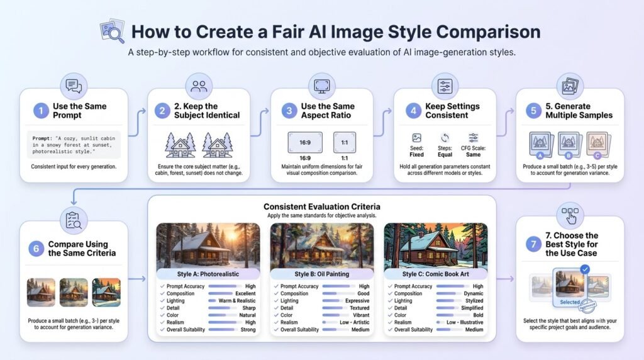The height and width of the screenshot is (360, 644).
Task: Click the sample card labeled A
Action: pos(541,145)
